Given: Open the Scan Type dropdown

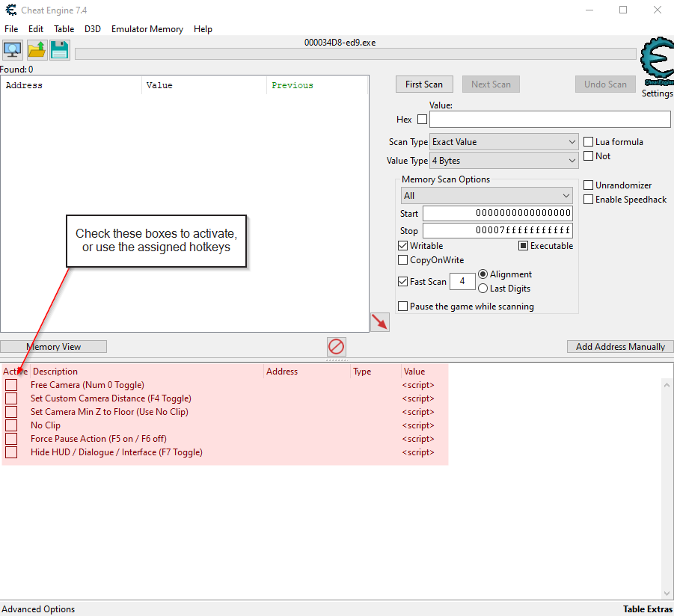Looking at the screenshot, I should tap(503, 142).
